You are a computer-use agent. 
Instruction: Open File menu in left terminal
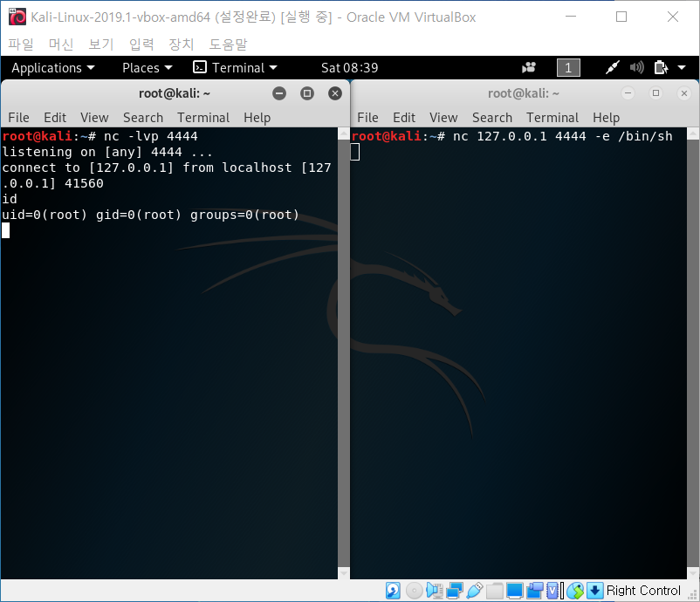(18, 118)
